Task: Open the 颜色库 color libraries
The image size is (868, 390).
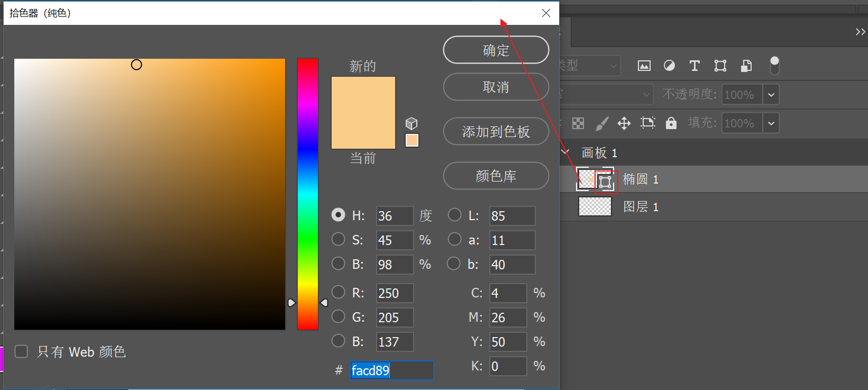Action: (496, 176)
